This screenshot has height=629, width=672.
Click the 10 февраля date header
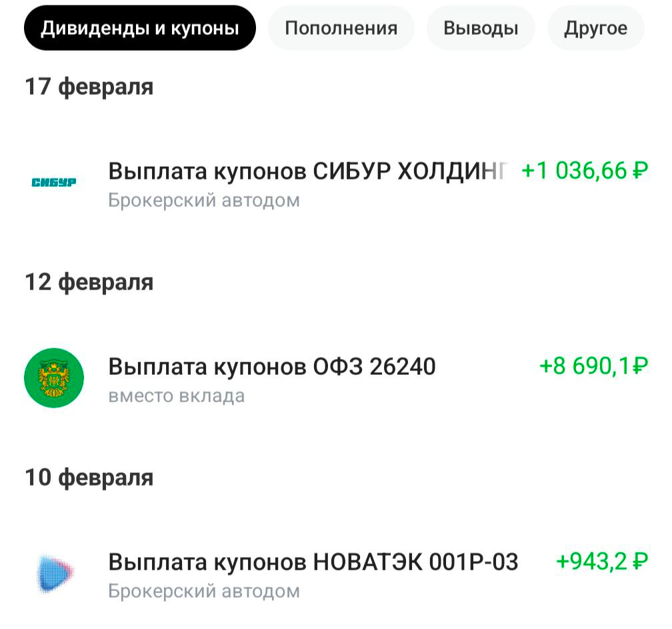89,477
